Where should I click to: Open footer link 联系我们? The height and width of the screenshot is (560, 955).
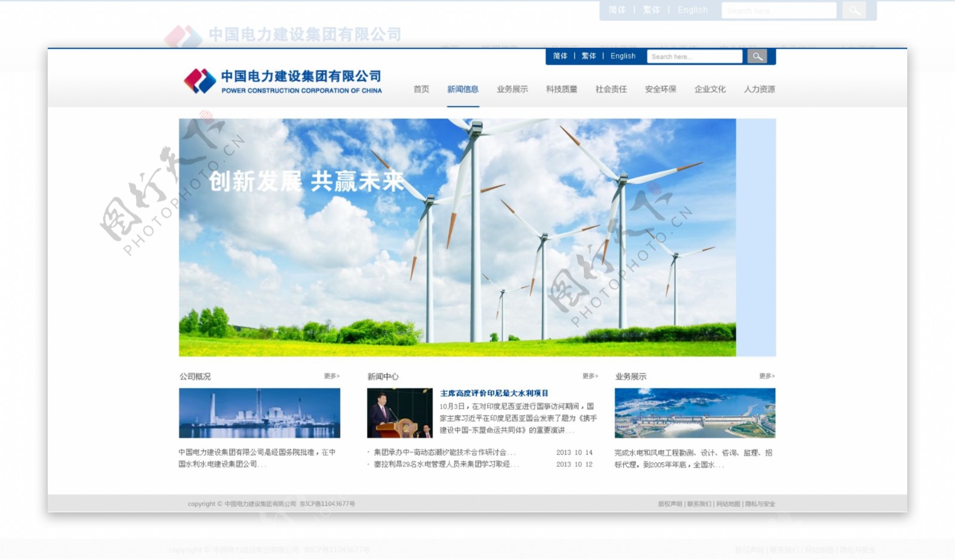tap(699, 504)
